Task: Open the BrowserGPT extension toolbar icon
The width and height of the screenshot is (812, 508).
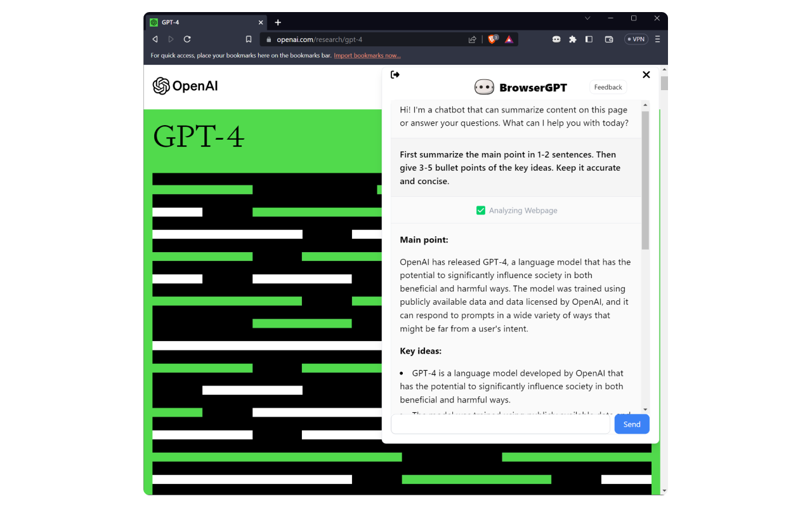Action: [x=556, y=39]
